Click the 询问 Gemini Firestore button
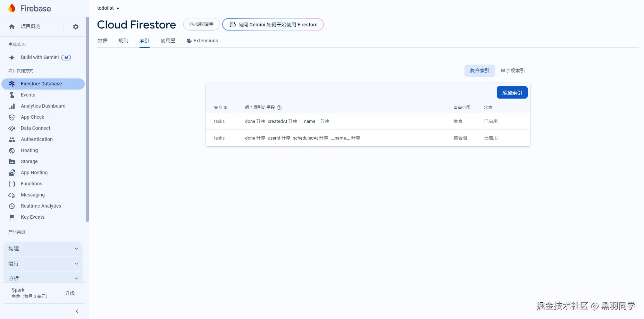Screen dimensions: 644x319 (273, 24)
